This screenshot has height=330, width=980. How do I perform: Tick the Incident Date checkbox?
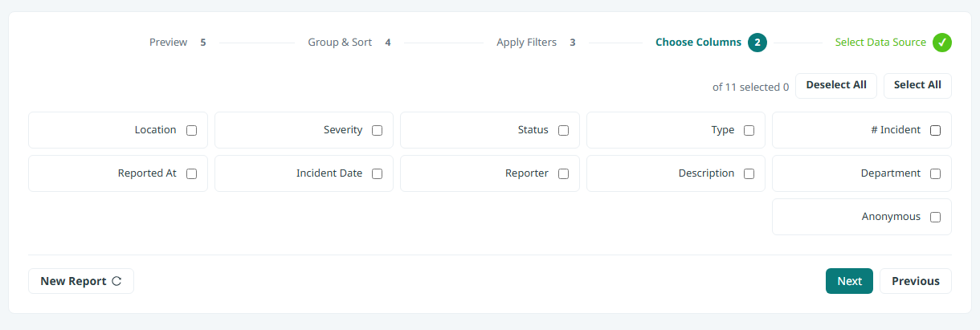(x=377, y=173)
